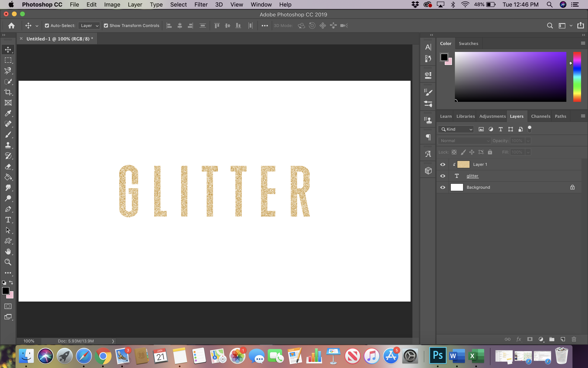The width and height of the screenshot is (588, 368).
Task: Switch to the Adjustments tab
Action: pyautogui.click(x=492, y=116)
